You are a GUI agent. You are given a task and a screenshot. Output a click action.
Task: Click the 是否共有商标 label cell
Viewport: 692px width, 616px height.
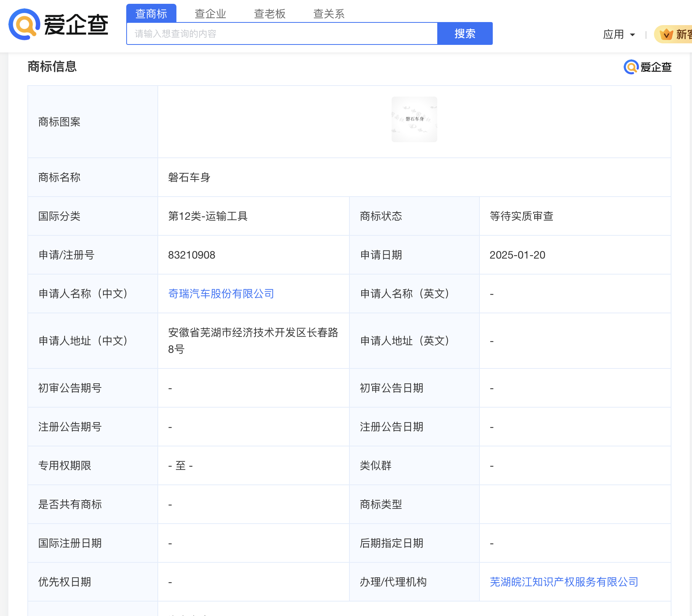click(93, 504)
